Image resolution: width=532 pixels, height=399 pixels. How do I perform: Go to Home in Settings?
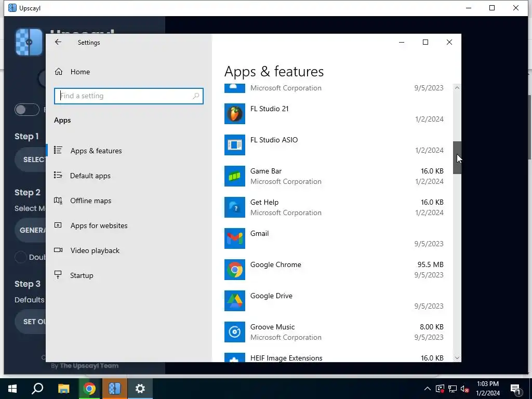pyautogui.click(x=80, y=72)
